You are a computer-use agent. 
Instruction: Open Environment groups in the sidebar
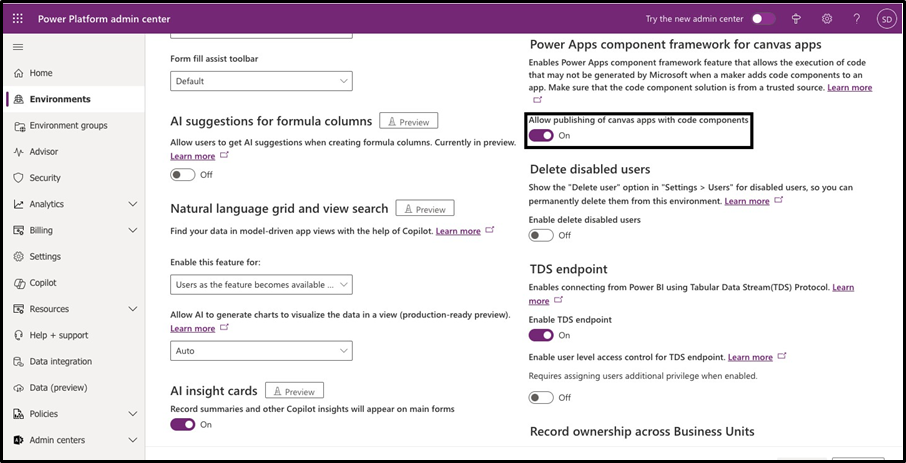point(68,126)
